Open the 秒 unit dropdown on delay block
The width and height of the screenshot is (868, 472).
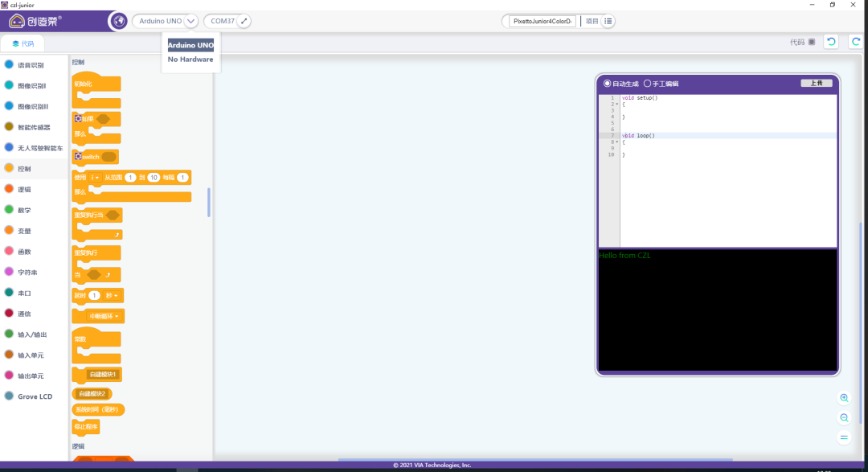click(113, 296)
